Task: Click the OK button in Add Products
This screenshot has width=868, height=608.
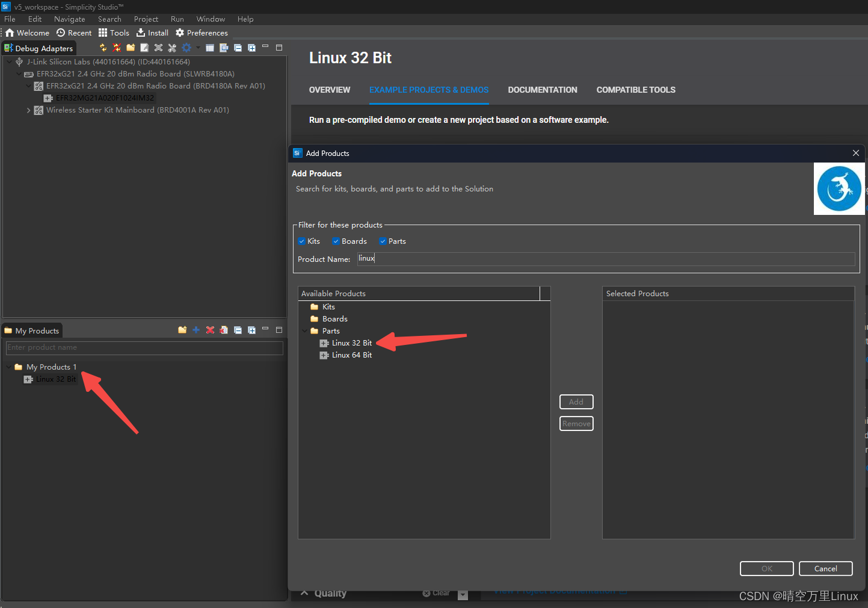Action: click(767, 569)
